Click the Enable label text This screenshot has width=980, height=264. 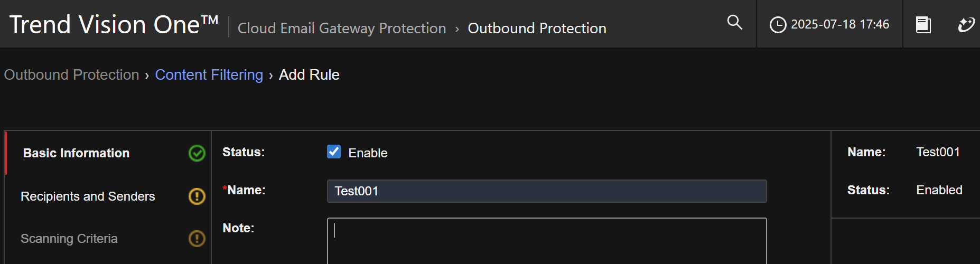pos(368,153)
